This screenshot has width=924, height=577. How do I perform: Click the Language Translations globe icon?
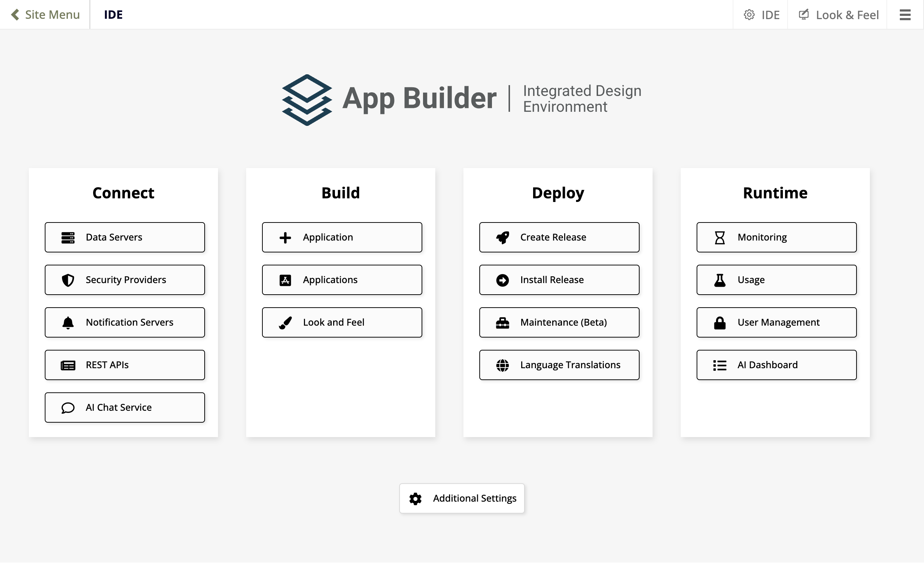click(503, 365)
